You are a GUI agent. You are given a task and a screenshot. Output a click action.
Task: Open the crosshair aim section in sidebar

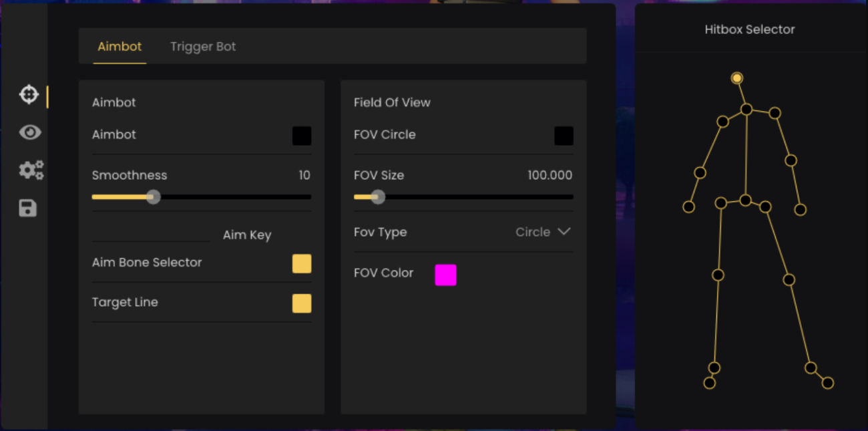click(x=29, y=95)
